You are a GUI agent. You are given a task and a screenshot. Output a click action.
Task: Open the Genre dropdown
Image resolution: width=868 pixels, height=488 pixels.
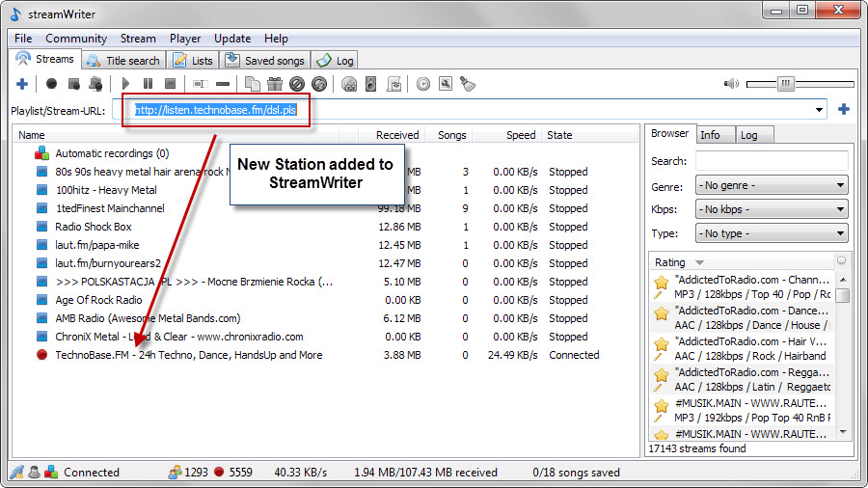coord(772,185)
